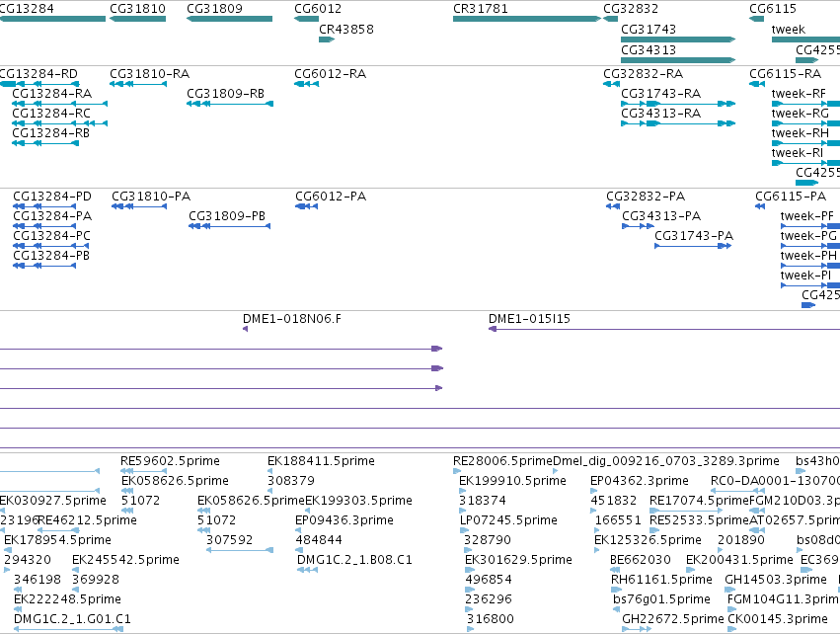This screenshot has width=840, height=634.
Task: Select EST bs76g01.5prime label
Action: 661,599
